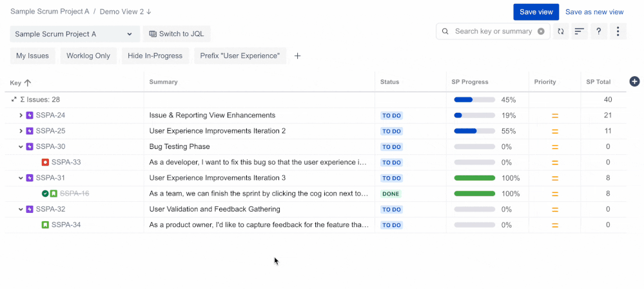Click the sort arrow in the Key header

click(x=28, y=83)
